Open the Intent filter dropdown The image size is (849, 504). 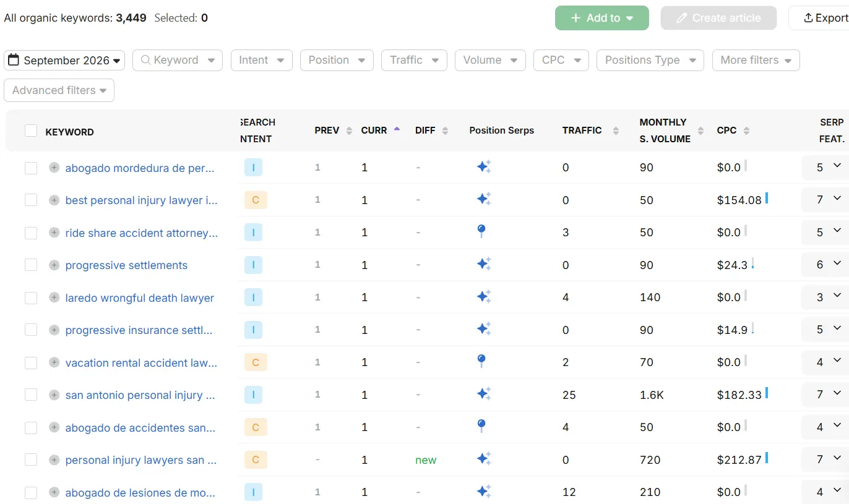pos(261,61)
